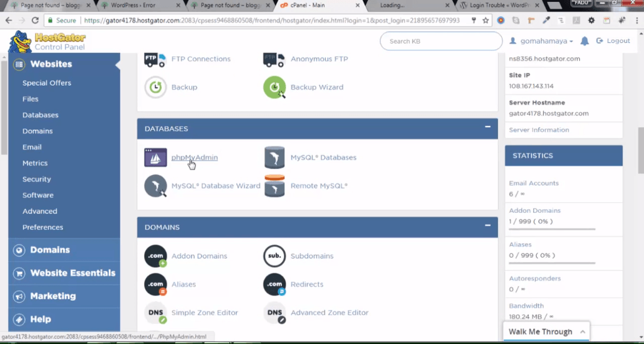
Task: Click the Aliases usage bar
Action: coord(552,263)
